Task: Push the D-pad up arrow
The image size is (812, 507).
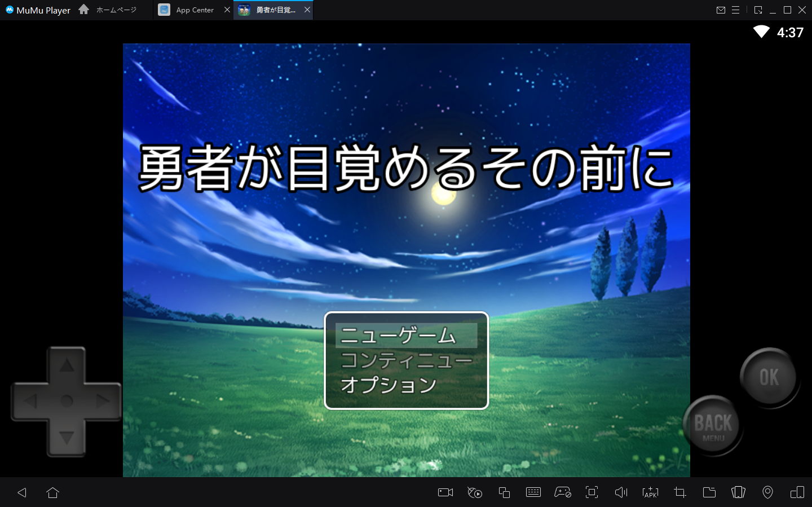Action: (x=67, y=365)
